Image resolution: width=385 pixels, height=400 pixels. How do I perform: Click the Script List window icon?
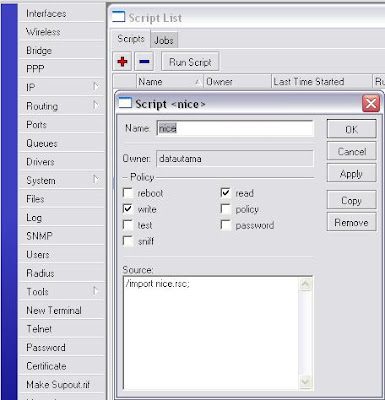coord(118,17)
